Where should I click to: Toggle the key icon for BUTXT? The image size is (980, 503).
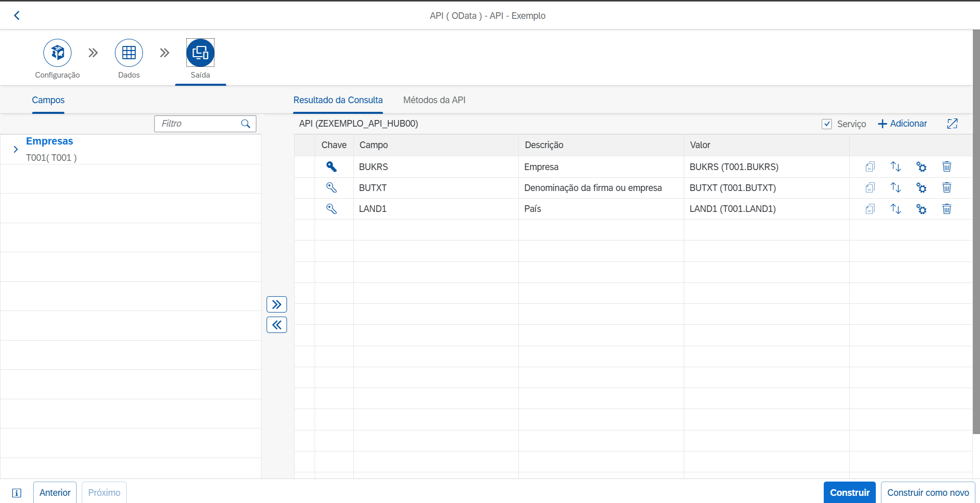click(331, 188)
